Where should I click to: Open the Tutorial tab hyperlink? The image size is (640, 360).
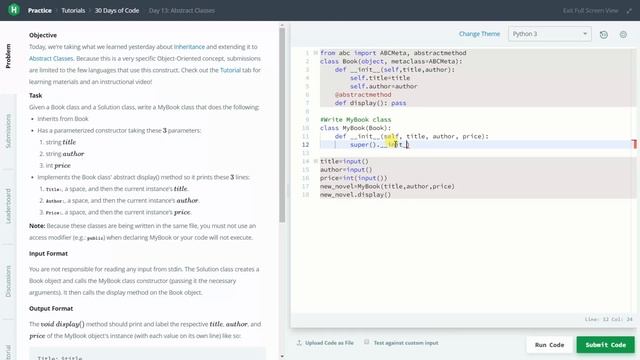pos(230,70)
